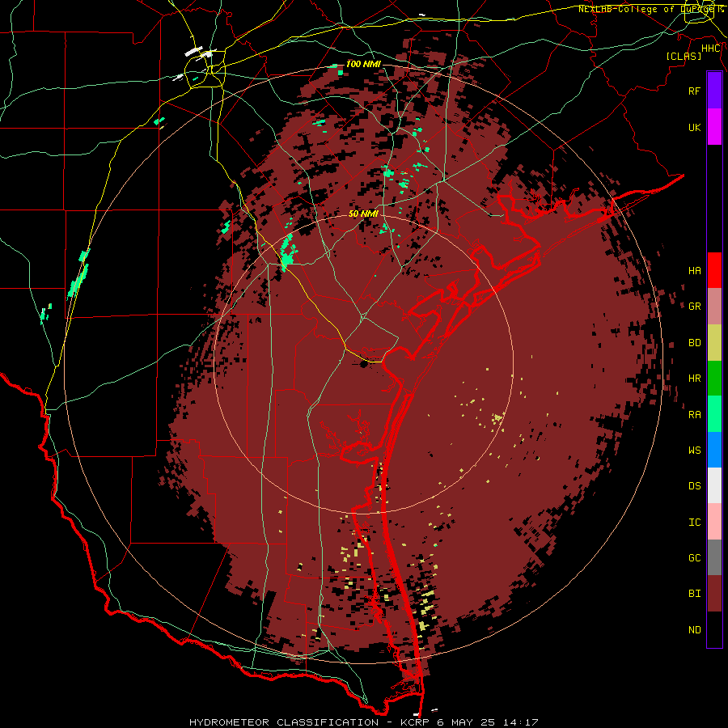Image resolution: width=728 pixels, height=728 pixels.
Task: Click the HHC product code text
Action: click(x=710, y=49)
